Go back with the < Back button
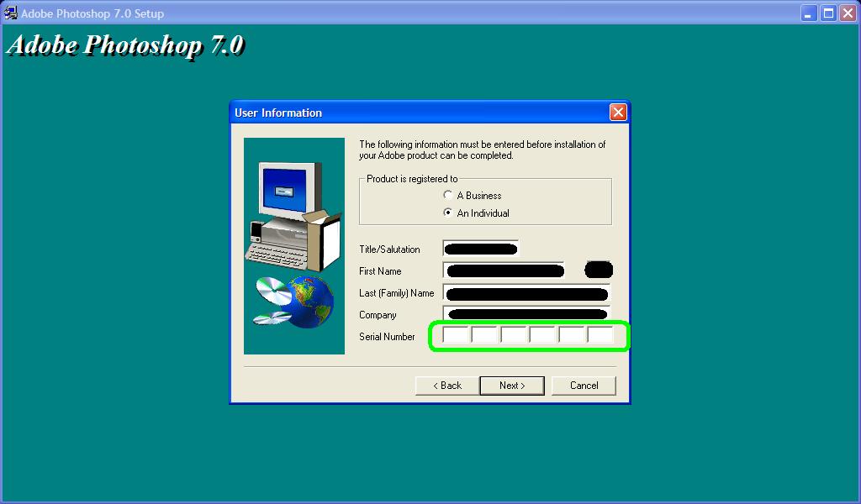 [447, 386]
